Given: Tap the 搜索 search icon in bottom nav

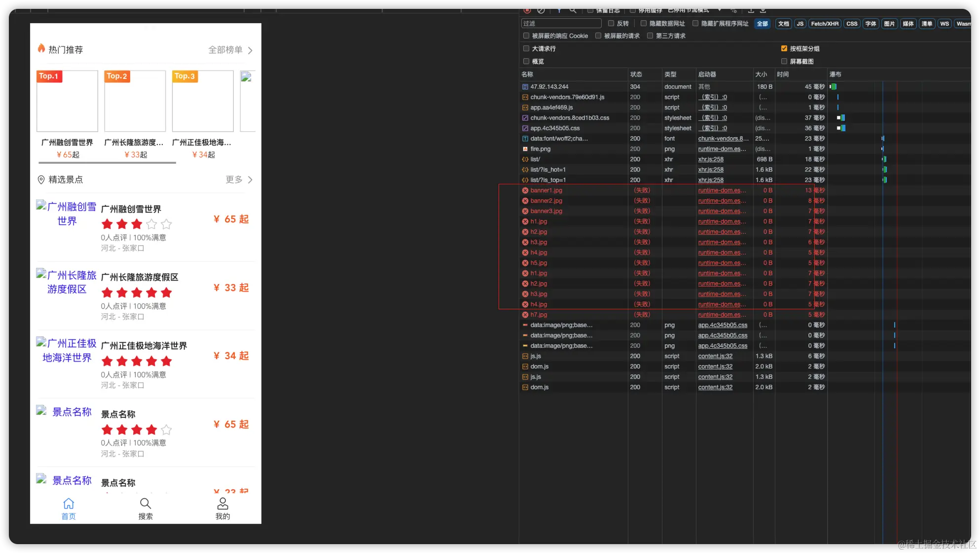Looking at the screenshot, I should tap(145, 504).
